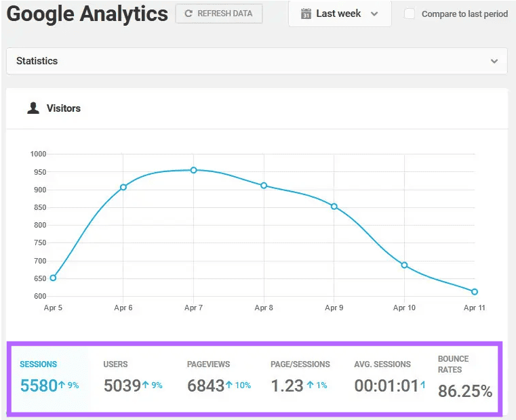This screenshot has height=420, width=516.
Task: Click the REFRESH DATA button
Action: (219, 14)
